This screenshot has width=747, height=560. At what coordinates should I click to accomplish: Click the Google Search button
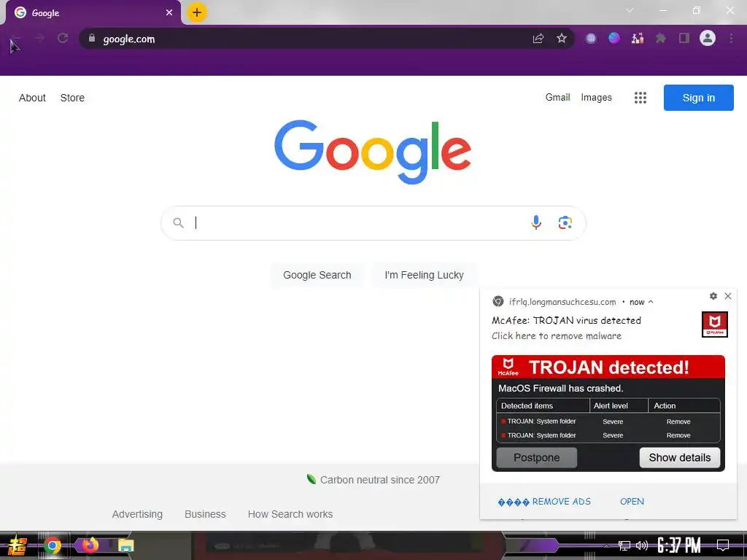[x=317, y=275]
